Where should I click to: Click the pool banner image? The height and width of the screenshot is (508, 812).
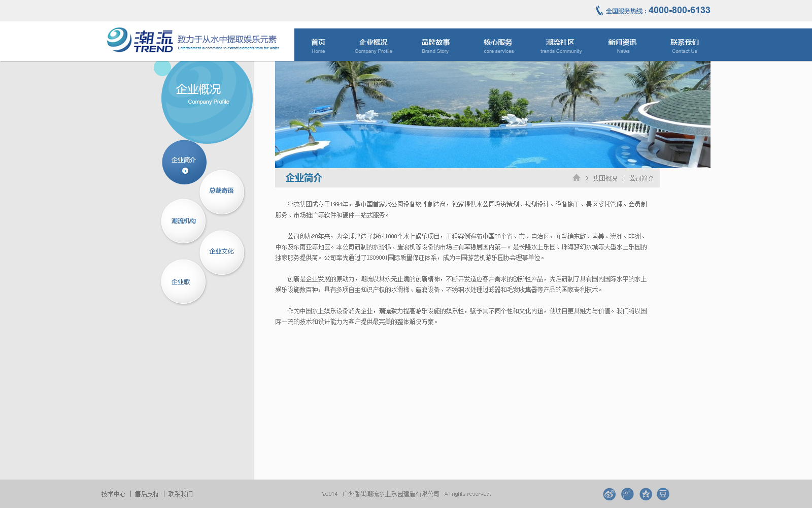pyautogui.click(x=493, y=115)
